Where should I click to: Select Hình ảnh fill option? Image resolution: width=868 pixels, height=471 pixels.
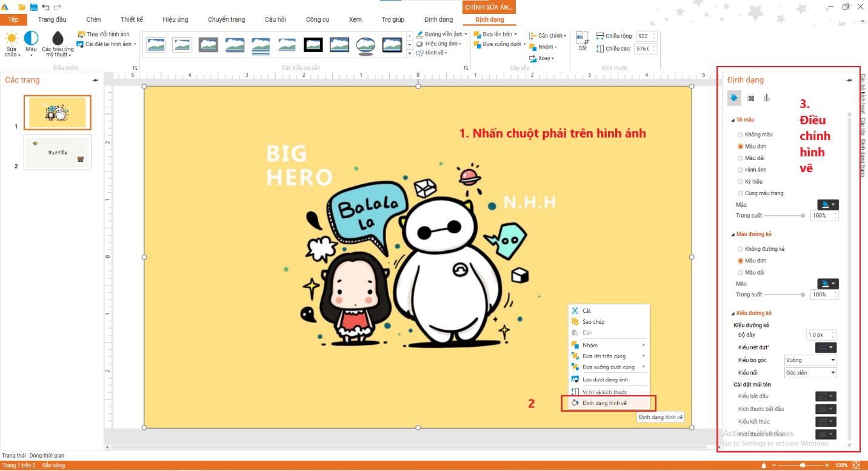tap(752, 170)
